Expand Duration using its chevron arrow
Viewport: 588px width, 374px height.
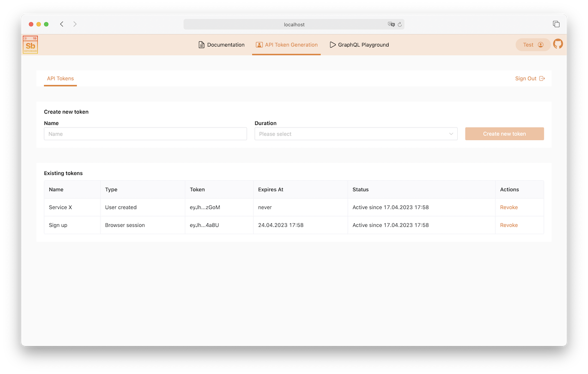(451, 134)
